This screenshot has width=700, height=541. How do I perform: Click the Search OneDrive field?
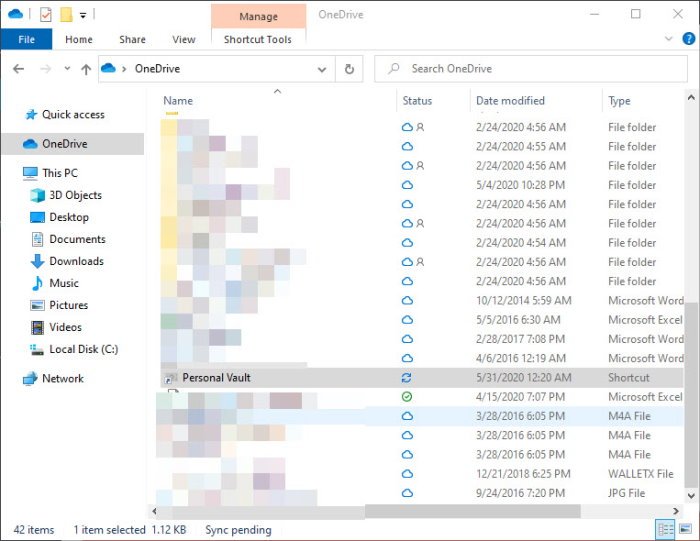pos(531,69)
